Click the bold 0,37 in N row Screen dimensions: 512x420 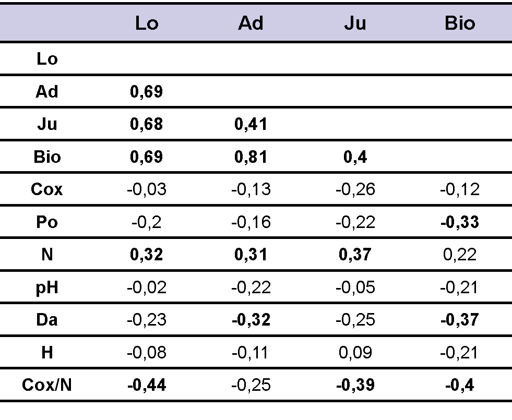(355, 255)
